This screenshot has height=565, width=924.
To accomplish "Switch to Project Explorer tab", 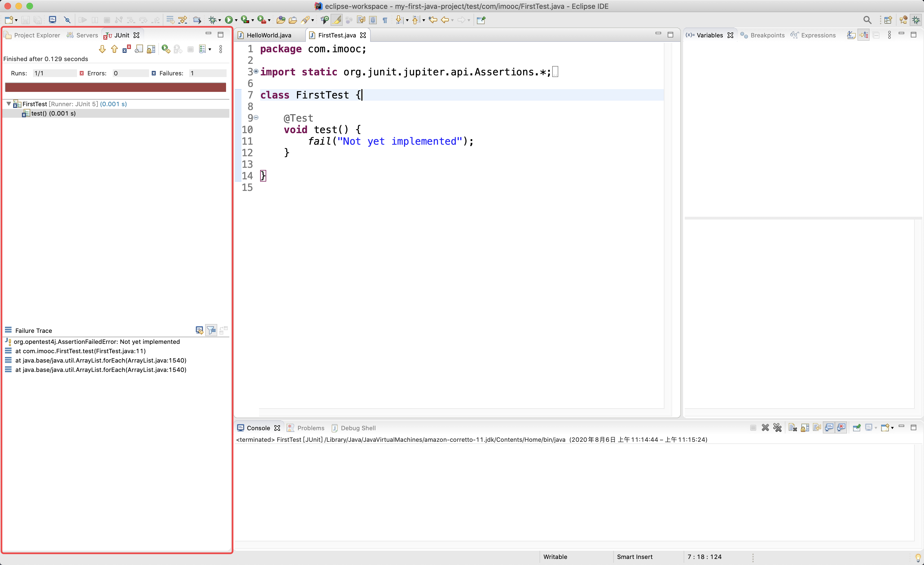I will click(32, 35).
